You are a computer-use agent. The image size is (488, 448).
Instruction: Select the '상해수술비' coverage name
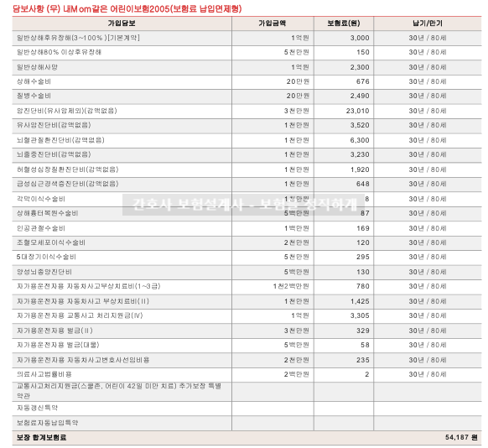point(34,81)
